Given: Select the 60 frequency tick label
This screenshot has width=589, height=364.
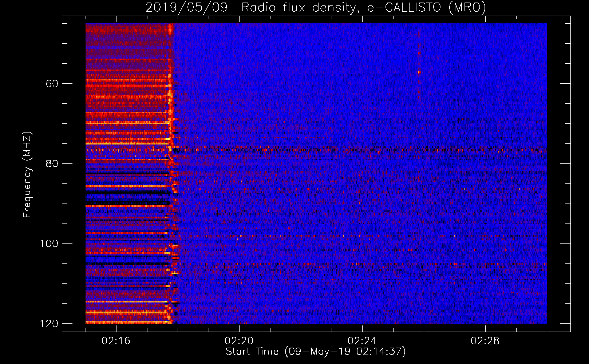Looking at the screenshot, I should [52, 84].
